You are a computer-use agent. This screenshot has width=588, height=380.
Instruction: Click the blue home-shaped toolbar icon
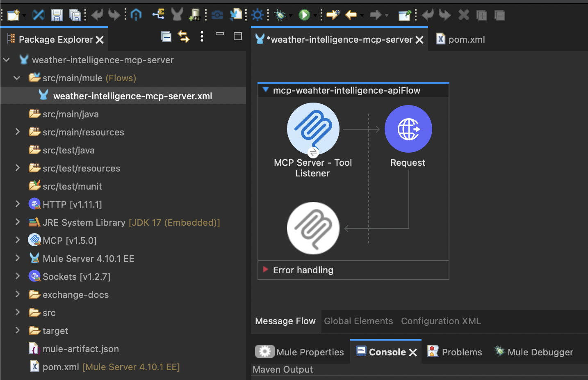(x=136, y=15)
